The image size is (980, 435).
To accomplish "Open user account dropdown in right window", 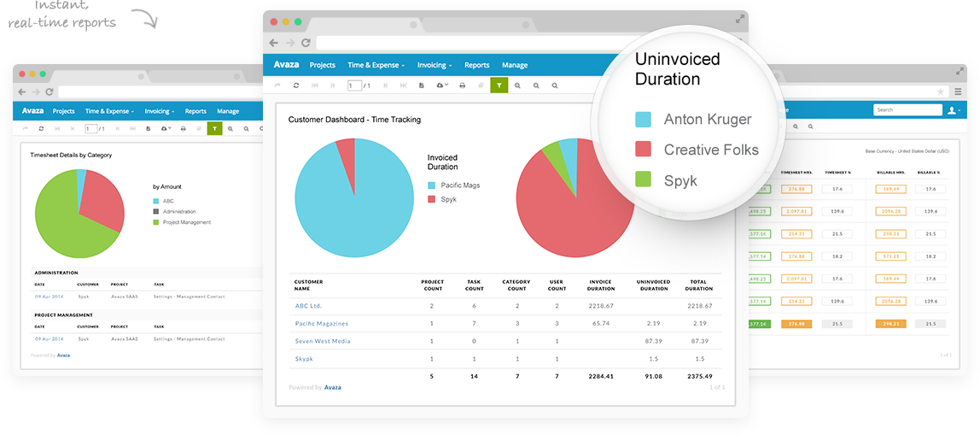I will pos(955,110).
